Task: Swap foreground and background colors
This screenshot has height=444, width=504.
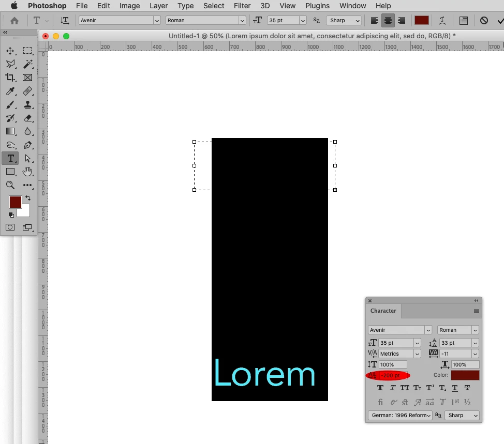Action: pos(28,198)
